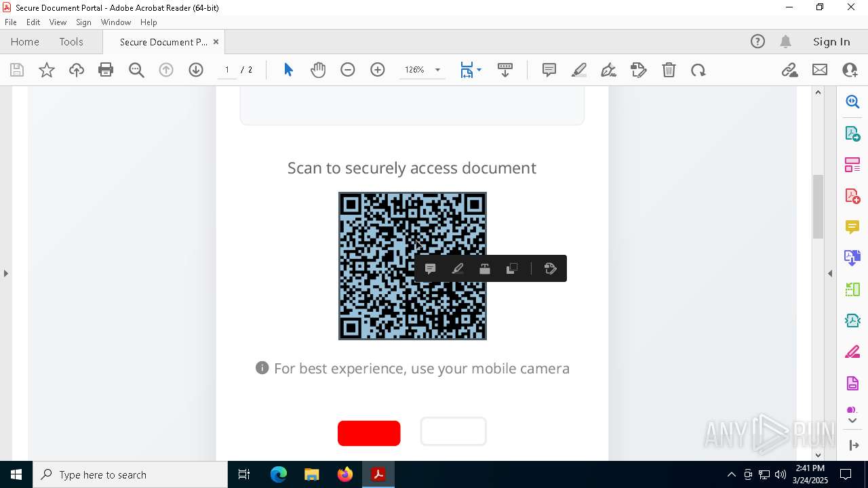Set the page number field
This screenshot has width=868, height=488.
(x=226, y=70)
